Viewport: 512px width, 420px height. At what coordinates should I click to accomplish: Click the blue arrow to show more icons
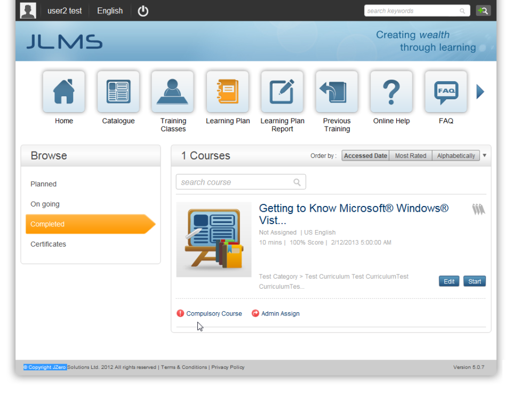click(x=479, y=91)
